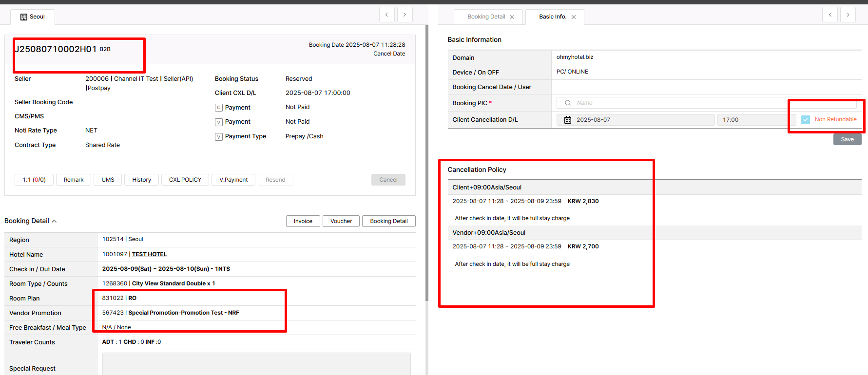Select the Basic Info. tab

tap(555, 17)
